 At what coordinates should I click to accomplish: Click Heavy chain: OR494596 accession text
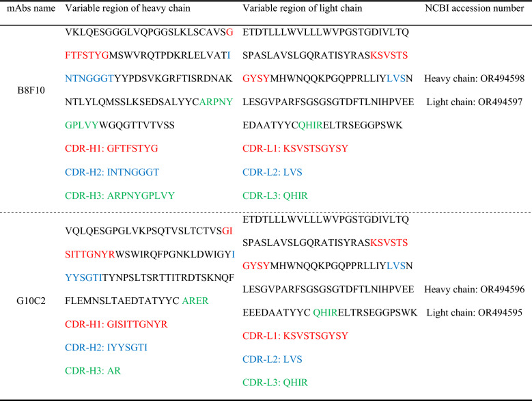tap(475, 290)
